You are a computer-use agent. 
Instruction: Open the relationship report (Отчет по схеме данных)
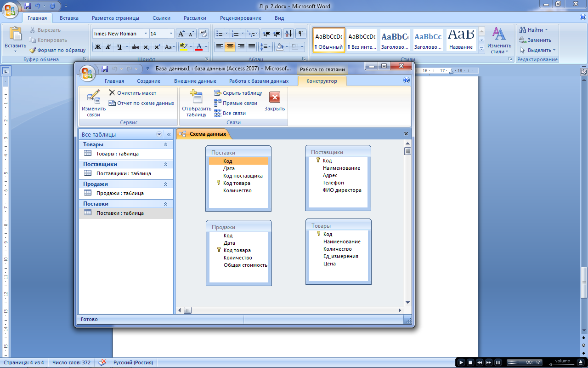click(x=141, y=103)
